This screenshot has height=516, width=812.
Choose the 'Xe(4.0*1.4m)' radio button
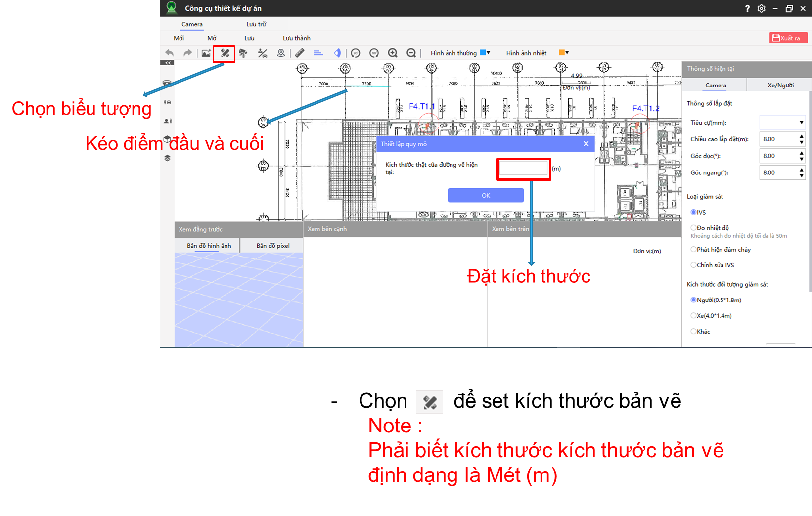pyautogui.click(x=693, y=316)
